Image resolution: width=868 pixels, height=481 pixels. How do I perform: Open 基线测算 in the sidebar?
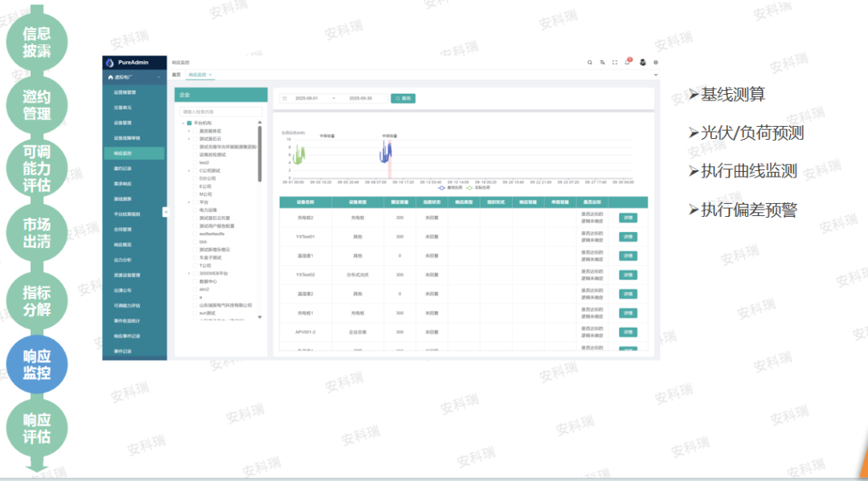pyautogui.click(x=134, y=199)
